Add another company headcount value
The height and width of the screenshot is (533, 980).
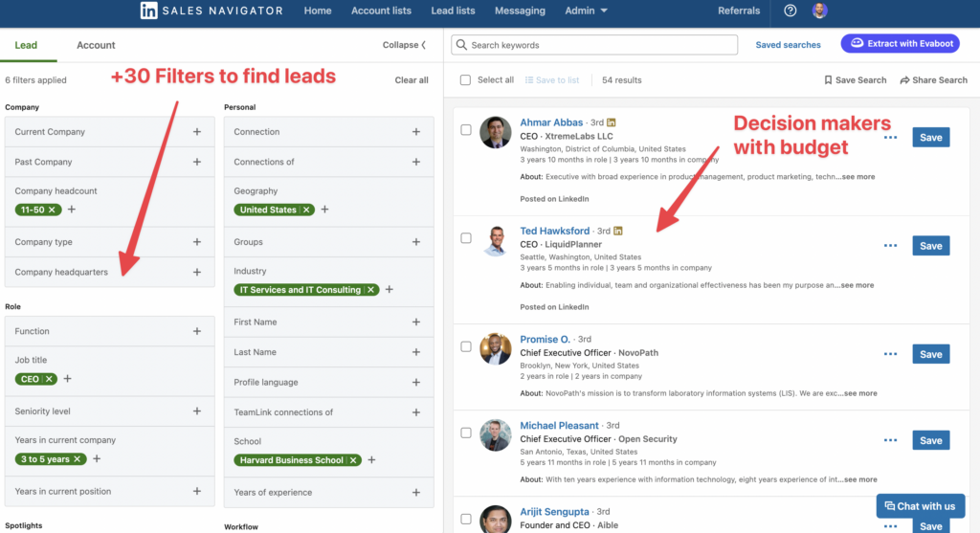pyautogui.click(x=71, y=210)
